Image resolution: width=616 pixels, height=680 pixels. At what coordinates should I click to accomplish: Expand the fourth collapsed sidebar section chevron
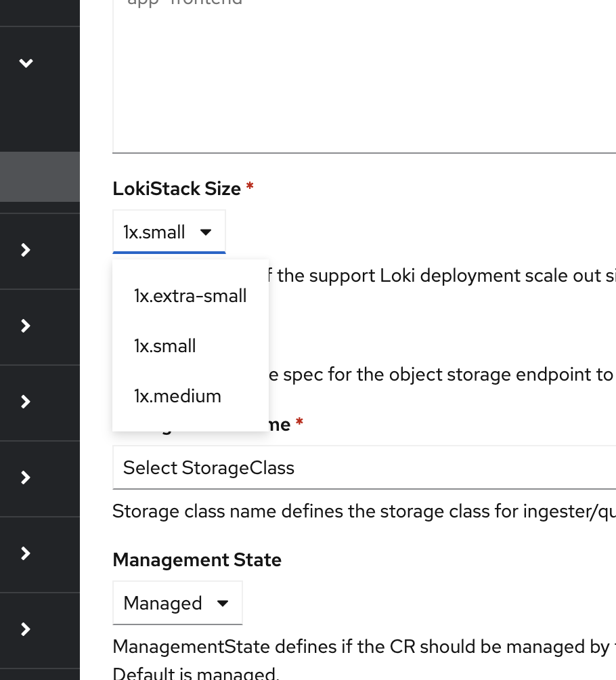pyautogui.click(x=26, y=478)
